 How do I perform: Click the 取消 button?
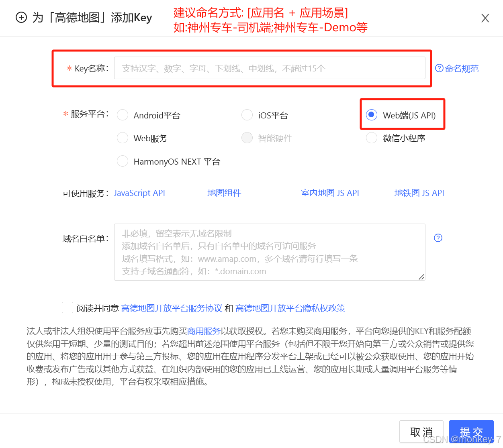click(x=421, y=432)
